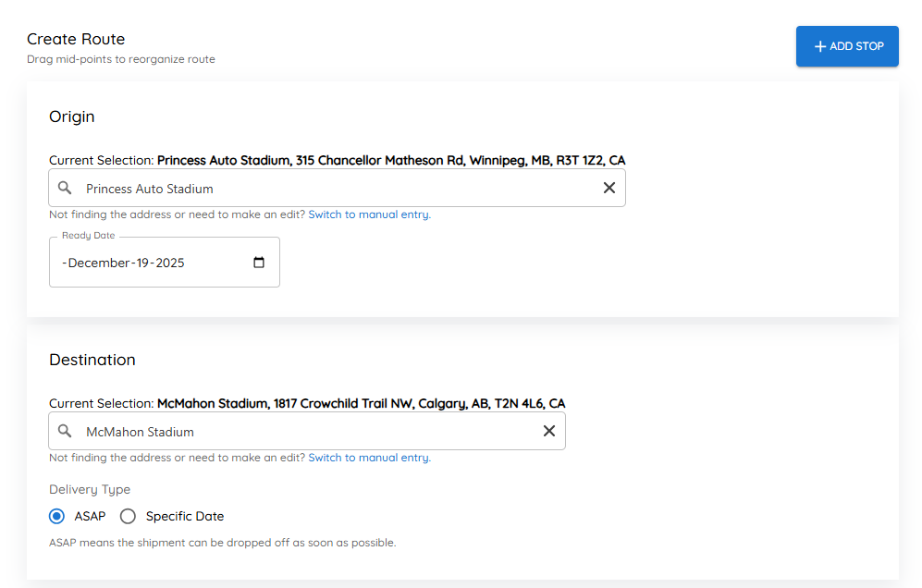The height and width of the screenshot is (588, 922).
Task: Choose the Specific Date radio option
Action: coord(128,516)
